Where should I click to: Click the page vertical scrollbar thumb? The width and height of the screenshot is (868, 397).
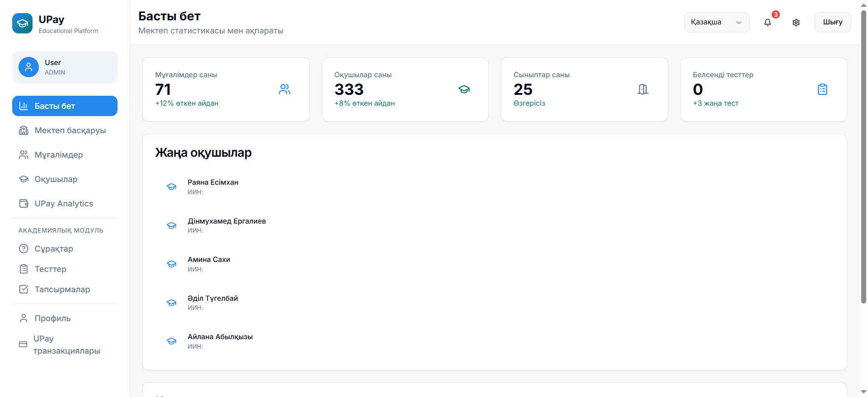coord(863,156)
